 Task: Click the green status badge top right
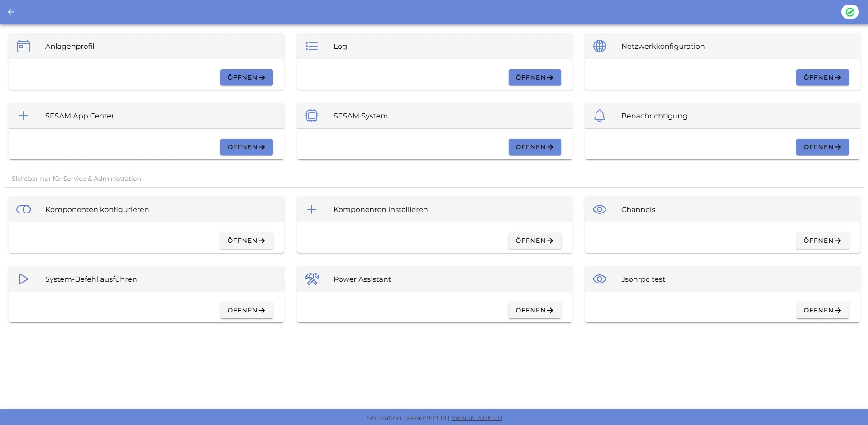tap(849, 12)
